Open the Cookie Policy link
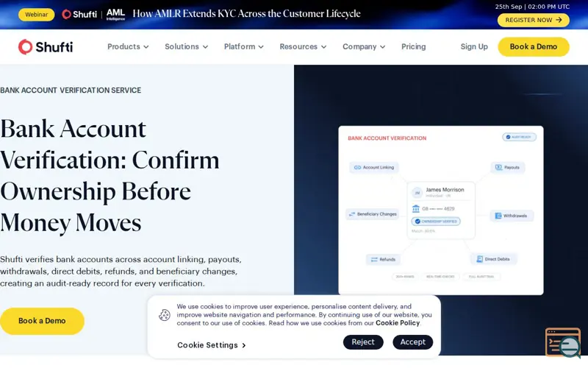Image resolution: width=588 pixels, height=368 pixels. 398,323
